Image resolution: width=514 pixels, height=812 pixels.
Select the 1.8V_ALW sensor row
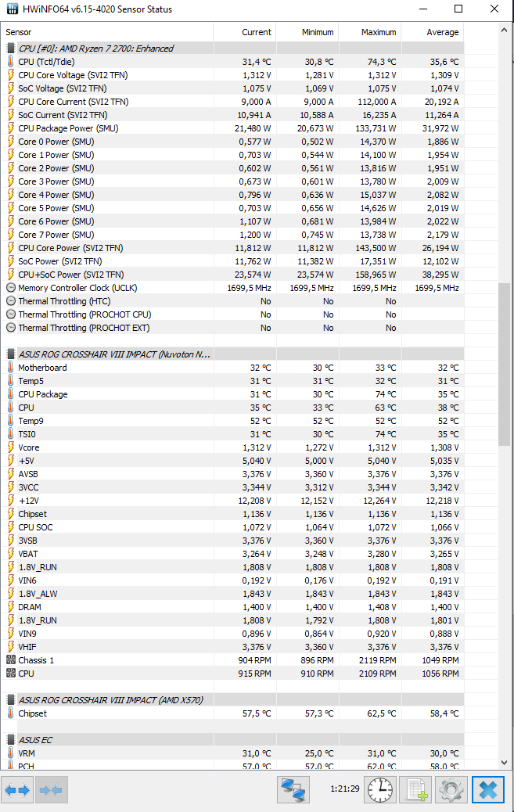tap(232, 594)
